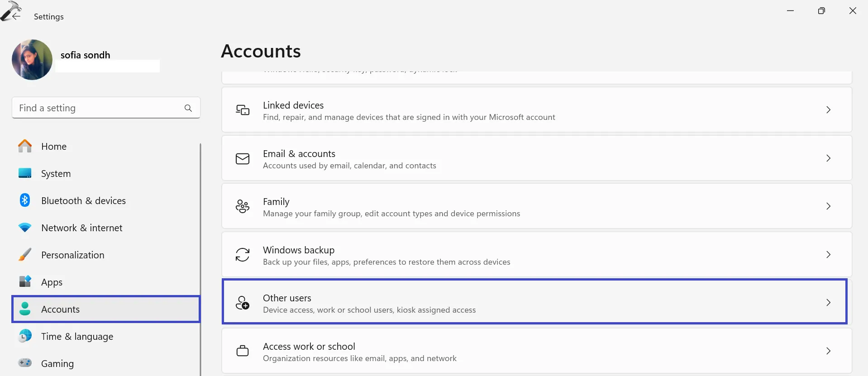Open Time & language settings
The height and width of the screenshot is (376, 868).
(77, 337)
